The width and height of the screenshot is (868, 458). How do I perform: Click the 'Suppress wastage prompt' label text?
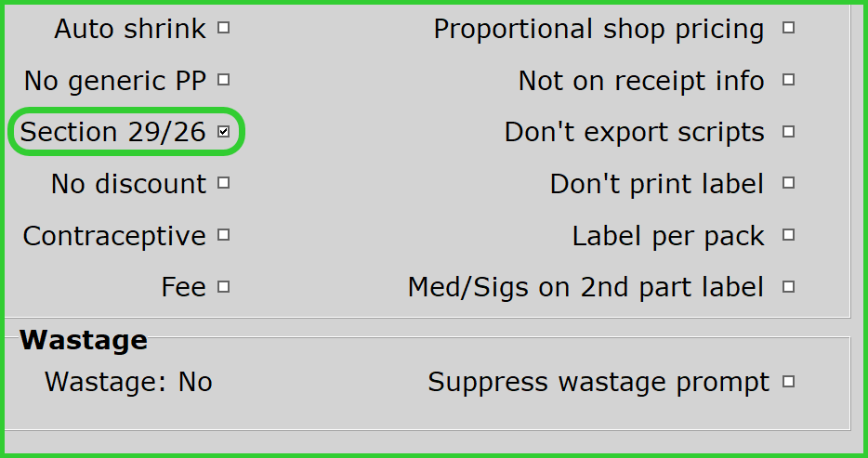(x=598, y=382)
